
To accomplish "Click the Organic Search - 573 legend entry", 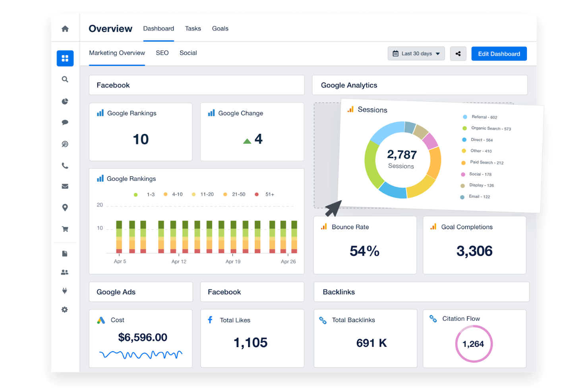I will [x=487, y=128].
